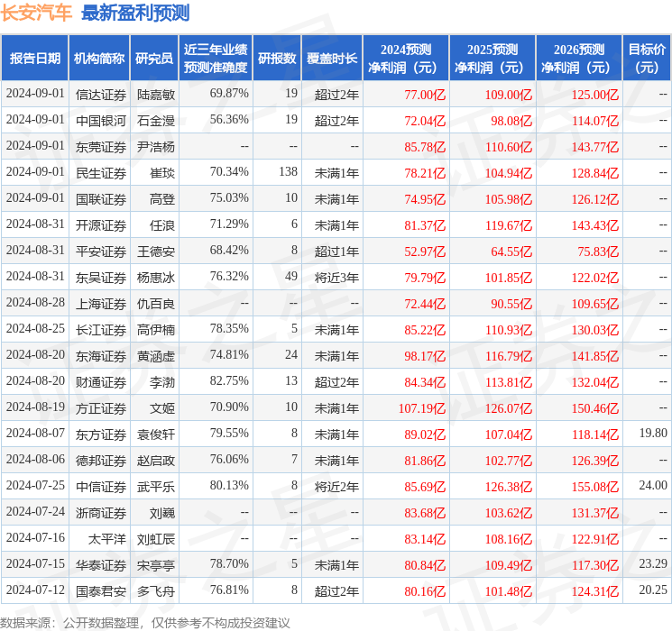The height and width of the screenshot is (631, 672).
Task: Click analyst name 仇百良
Action: pos(155,303)
